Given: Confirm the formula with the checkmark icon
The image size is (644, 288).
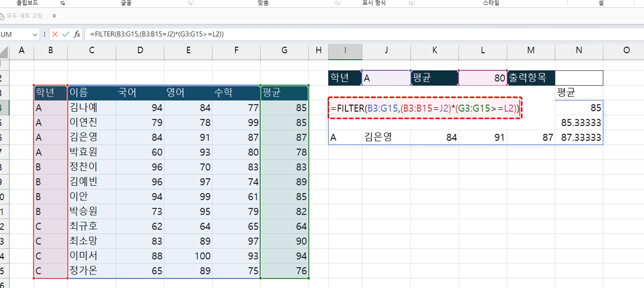Looking at the screenshot, I should [66, 34].
